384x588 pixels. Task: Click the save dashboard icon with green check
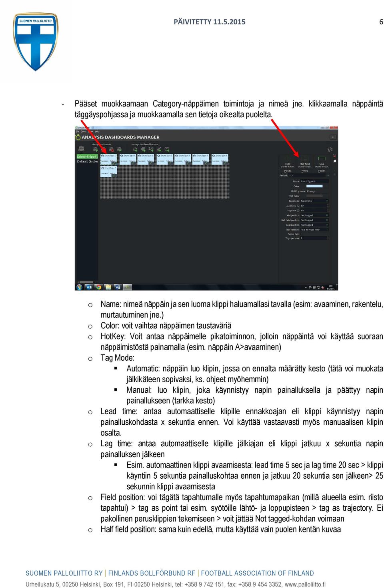click(x=119, y=149)
